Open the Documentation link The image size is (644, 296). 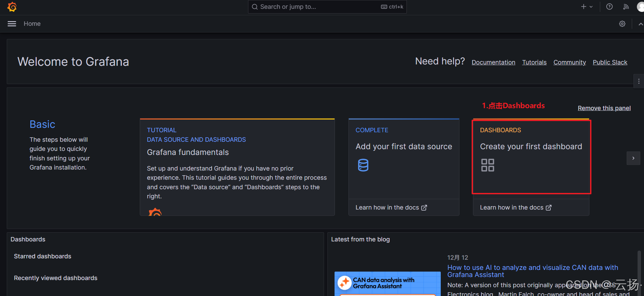[x=493, y=62]
